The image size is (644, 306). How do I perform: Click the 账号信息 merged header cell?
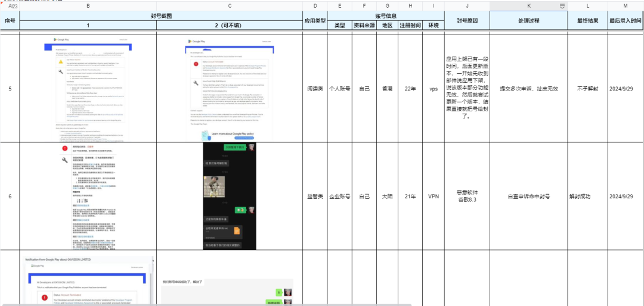(386, 15)
